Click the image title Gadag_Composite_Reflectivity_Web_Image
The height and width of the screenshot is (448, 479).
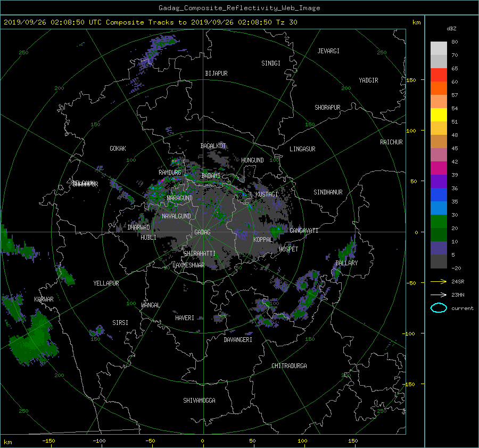pos(239,8)
